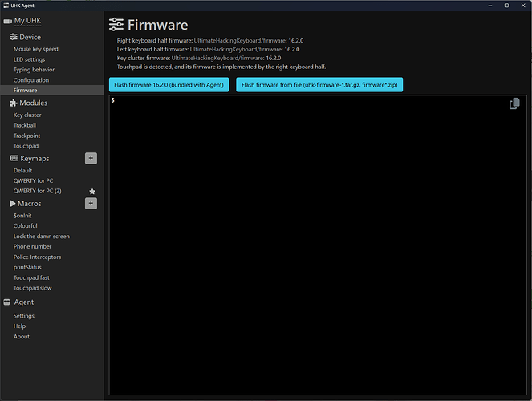Click the add keymap plus button

[x=91, y=159]
